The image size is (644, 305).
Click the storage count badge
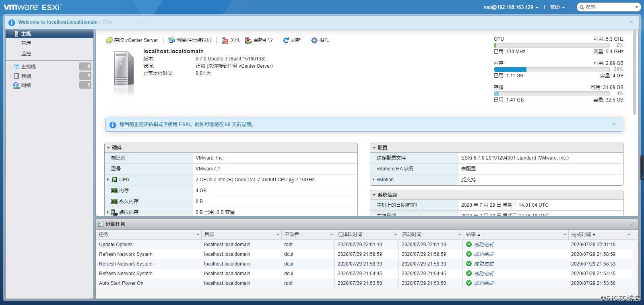[85, 76]
